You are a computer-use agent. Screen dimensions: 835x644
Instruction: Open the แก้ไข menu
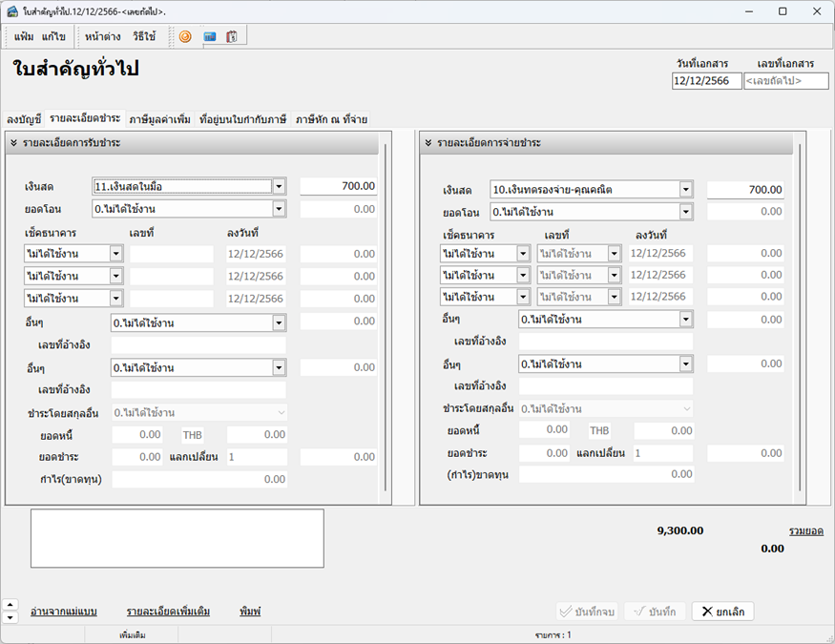pos(53,36)
